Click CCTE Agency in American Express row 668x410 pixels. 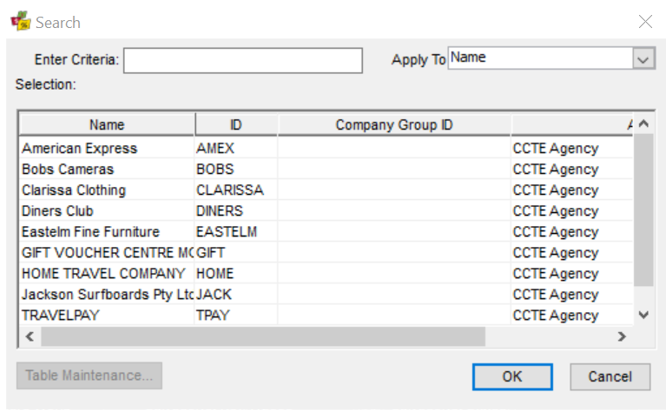pos(556,148)
